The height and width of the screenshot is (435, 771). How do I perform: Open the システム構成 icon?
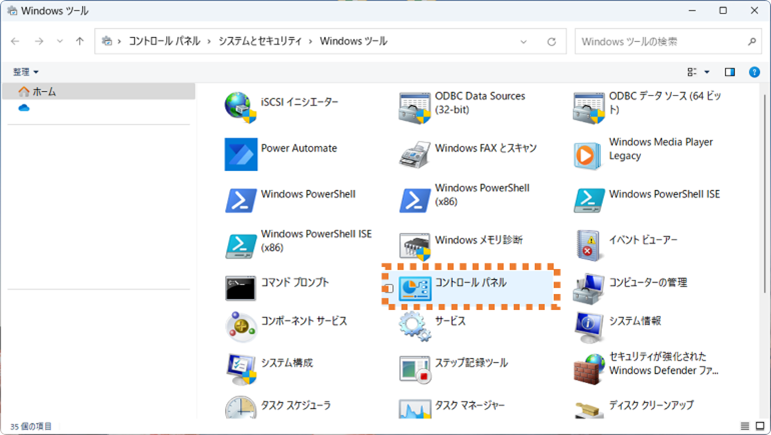pos(240,369)
